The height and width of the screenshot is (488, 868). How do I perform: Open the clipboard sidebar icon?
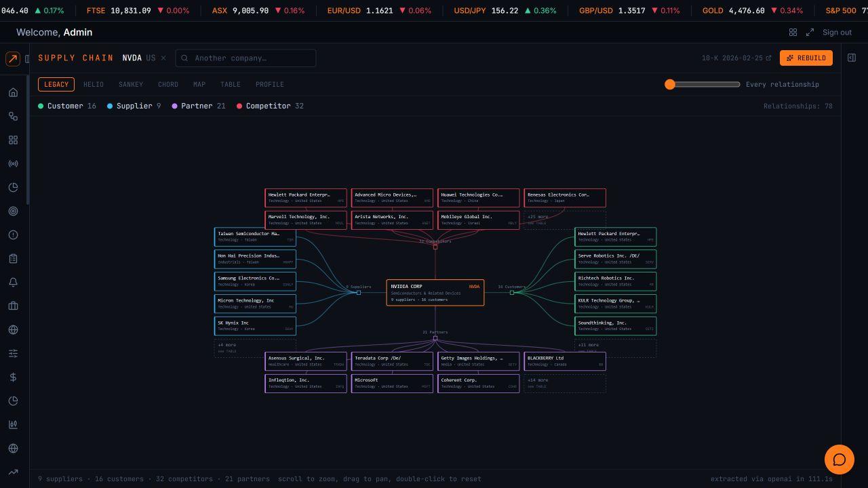pyautogui.click(x=13, y=258)
